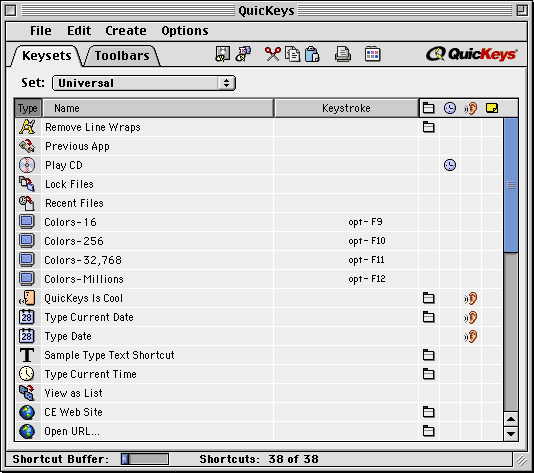Screen dimensions: 534x473
Task: Click the scissors Cut icon in toolbar
Action: [x=272, y=54]
